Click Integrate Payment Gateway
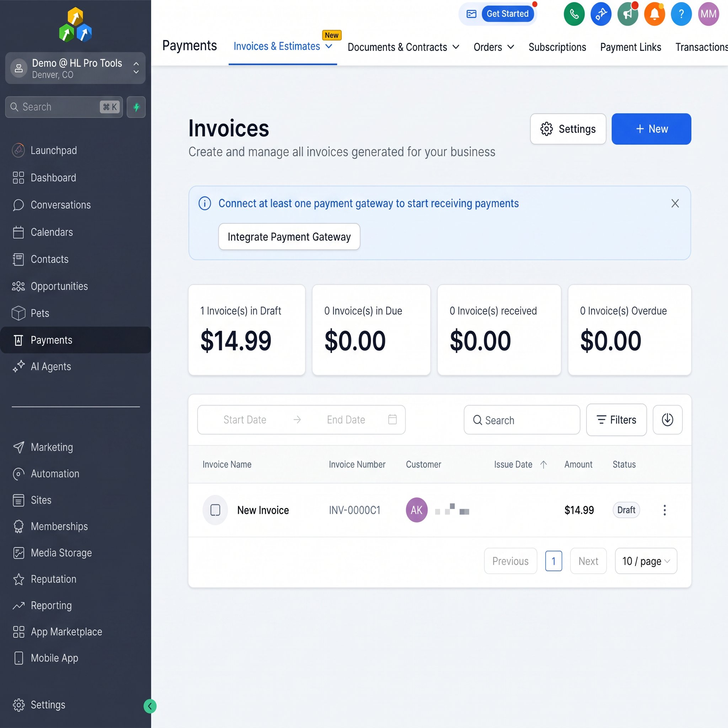 click(289, 237)
